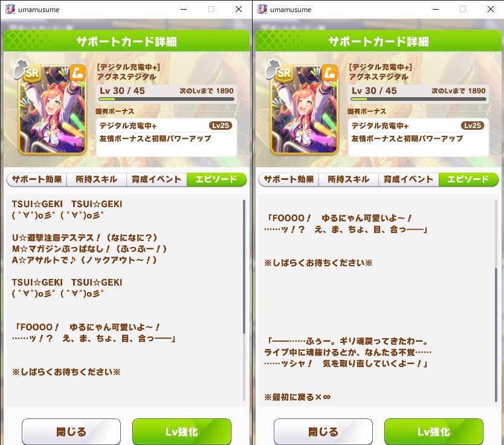Open the Agnes Digital card artwork in left window
Viewport: 504px width, 445px height.
tap(53, 109)
